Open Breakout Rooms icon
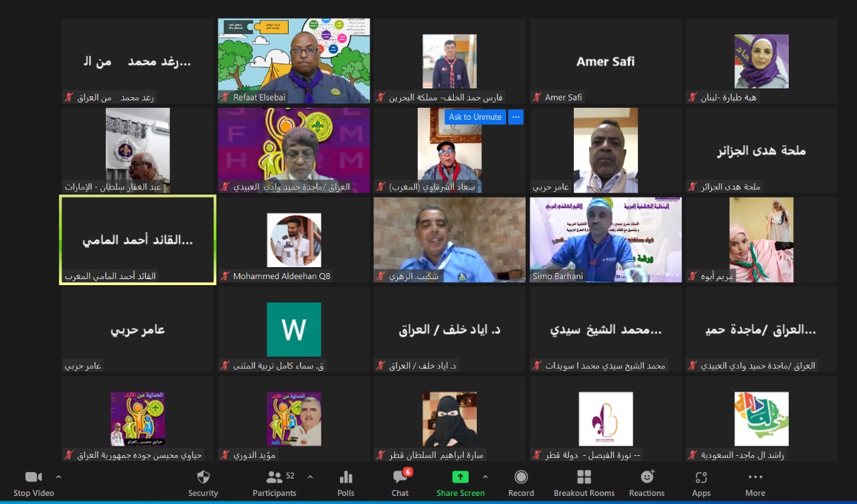The image size is (857, 504). (583, 477)
